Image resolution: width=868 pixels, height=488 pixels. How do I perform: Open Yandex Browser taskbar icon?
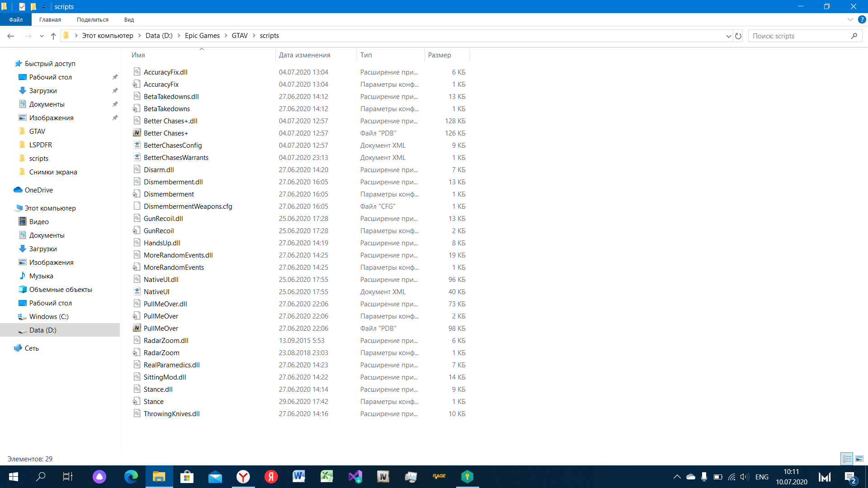tap(243, 477)
